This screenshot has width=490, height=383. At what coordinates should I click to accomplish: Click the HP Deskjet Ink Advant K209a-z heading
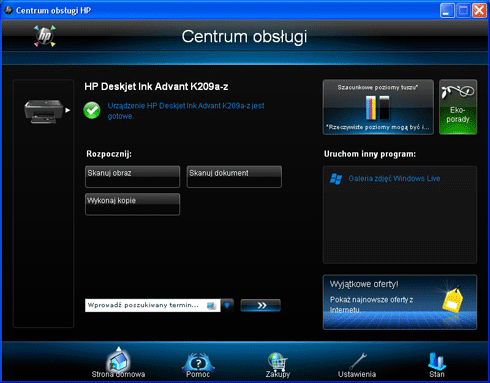pyautogui.click(x=156, y=87)
